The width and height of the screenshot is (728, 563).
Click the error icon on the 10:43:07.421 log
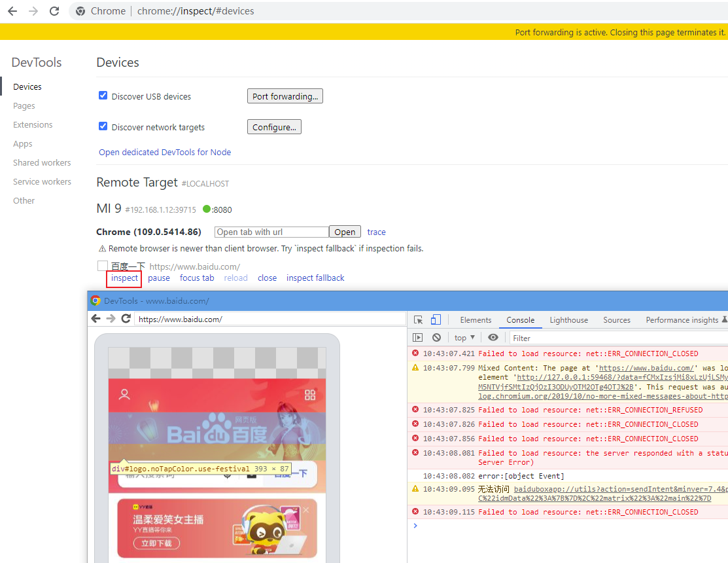coord(415,353)
